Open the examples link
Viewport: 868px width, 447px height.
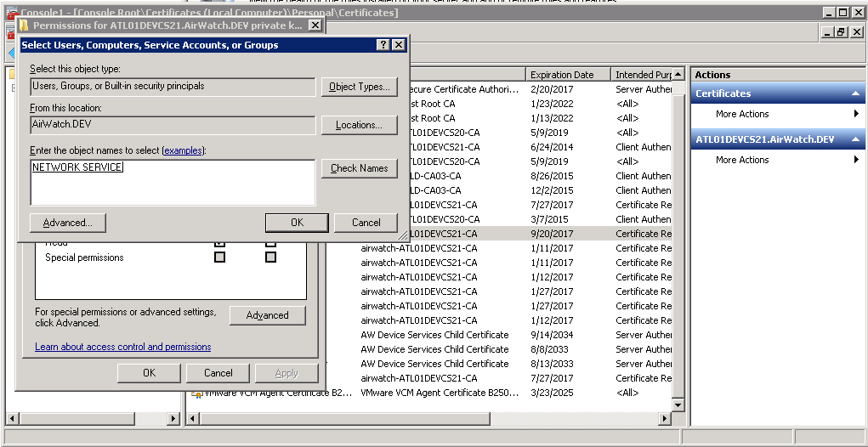pyautogui.click(x=183, y=150)
